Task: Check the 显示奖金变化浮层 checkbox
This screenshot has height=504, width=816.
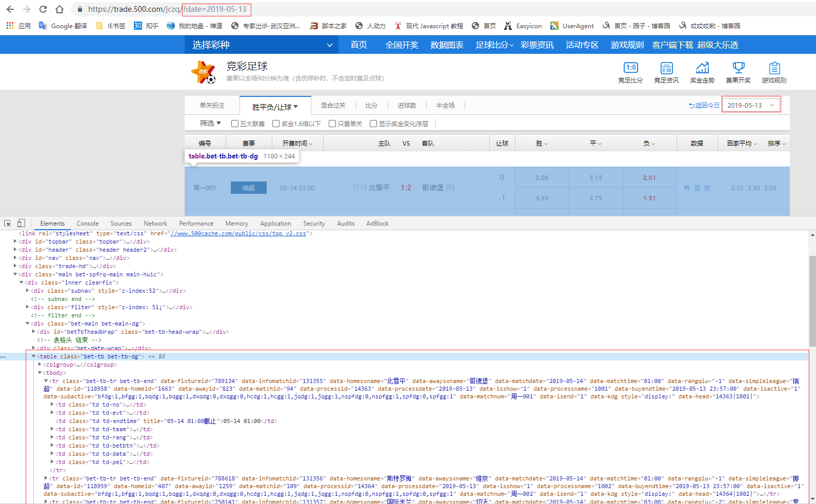Action: coord(373,124)
